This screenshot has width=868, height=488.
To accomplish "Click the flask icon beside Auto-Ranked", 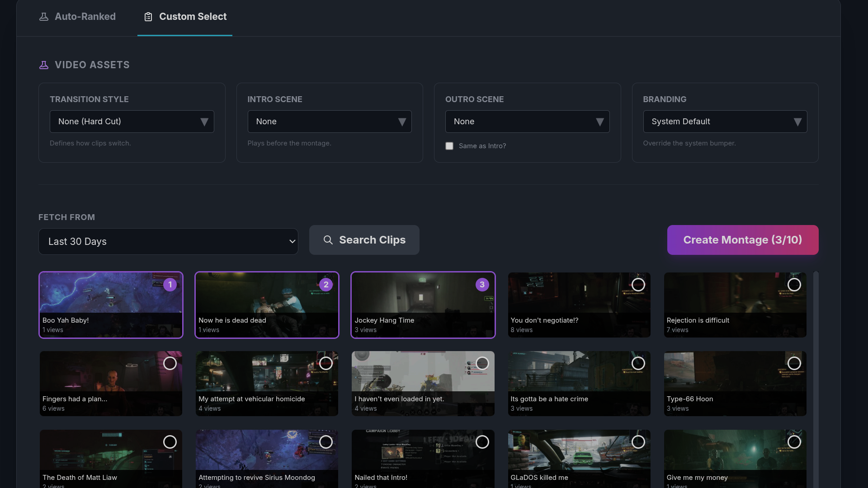I will [x=44, y=17].
